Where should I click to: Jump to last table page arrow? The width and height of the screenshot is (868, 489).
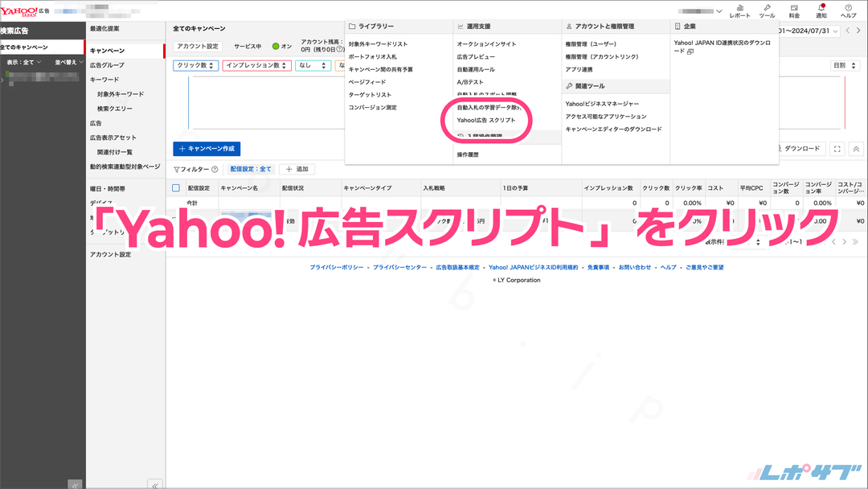pyautogui.click(x=855, y=242)
